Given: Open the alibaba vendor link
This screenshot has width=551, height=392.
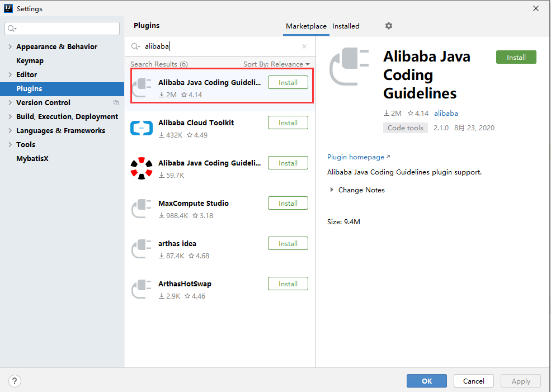Looking at the screenshot, I should coord(446,113).
